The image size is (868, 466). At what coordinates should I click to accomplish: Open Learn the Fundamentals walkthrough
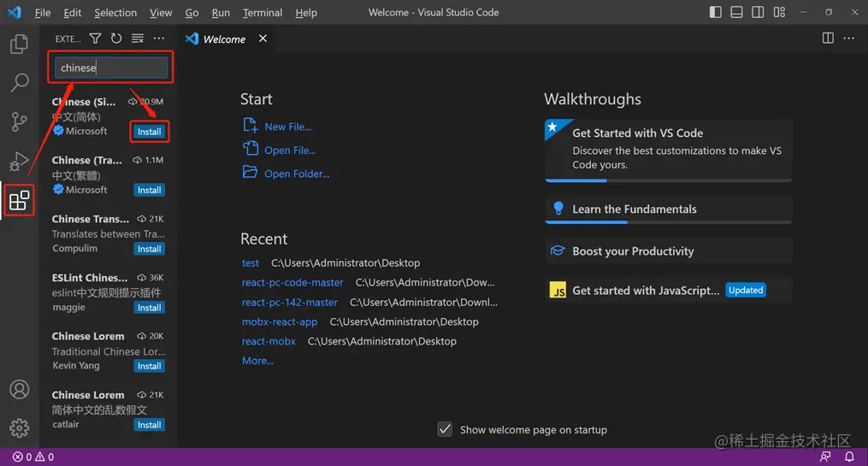tap(668, 209)
